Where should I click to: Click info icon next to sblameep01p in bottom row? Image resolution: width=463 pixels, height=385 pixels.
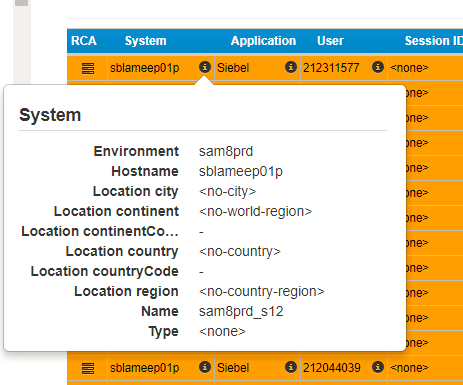tap(205, 367)
